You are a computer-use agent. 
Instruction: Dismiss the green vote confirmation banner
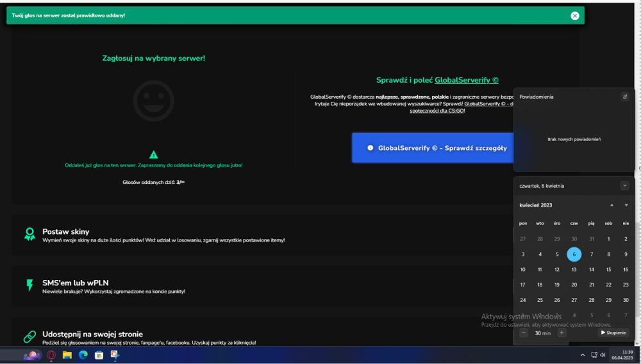(575, 15)
